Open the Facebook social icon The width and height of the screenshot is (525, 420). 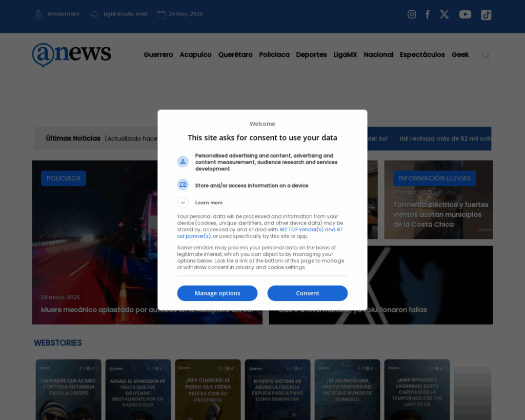428,14
